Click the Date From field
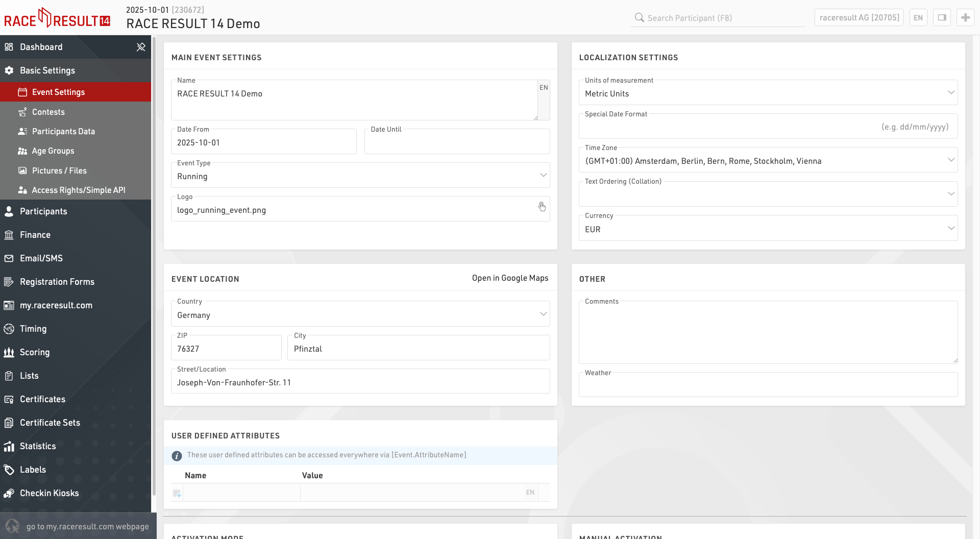Image resolution: width=980 pixels, height=539 pixels. (264, 141)
